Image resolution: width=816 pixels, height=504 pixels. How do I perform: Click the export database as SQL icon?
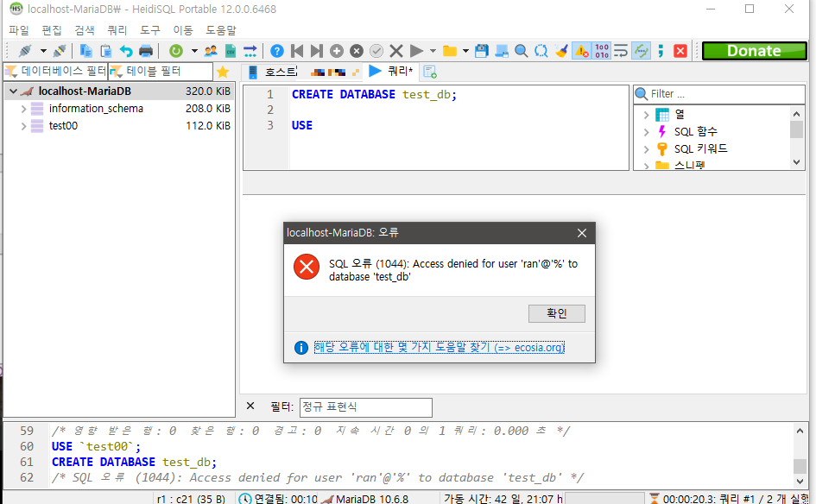pyautogui.click(x=250, y=51)
